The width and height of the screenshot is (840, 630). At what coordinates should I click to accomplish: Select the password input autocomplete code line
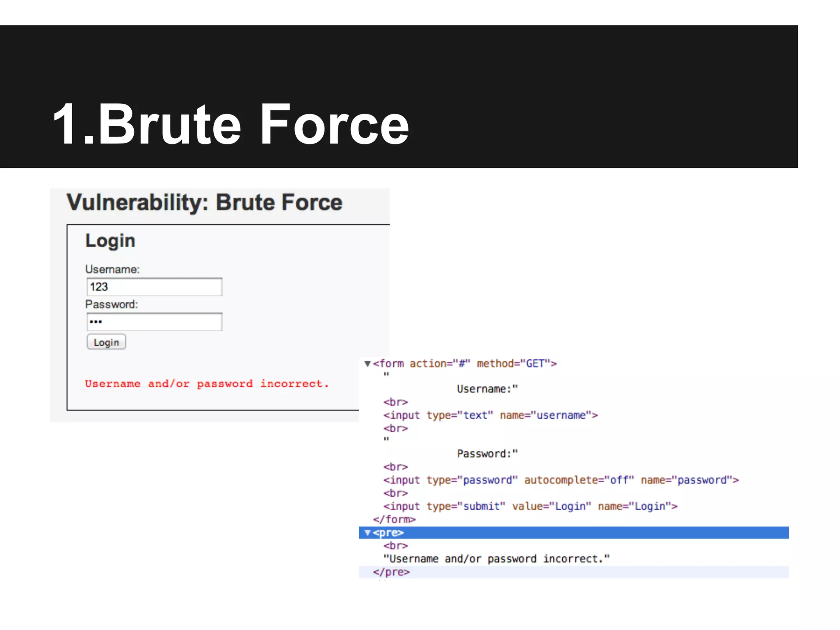(561, 480)
